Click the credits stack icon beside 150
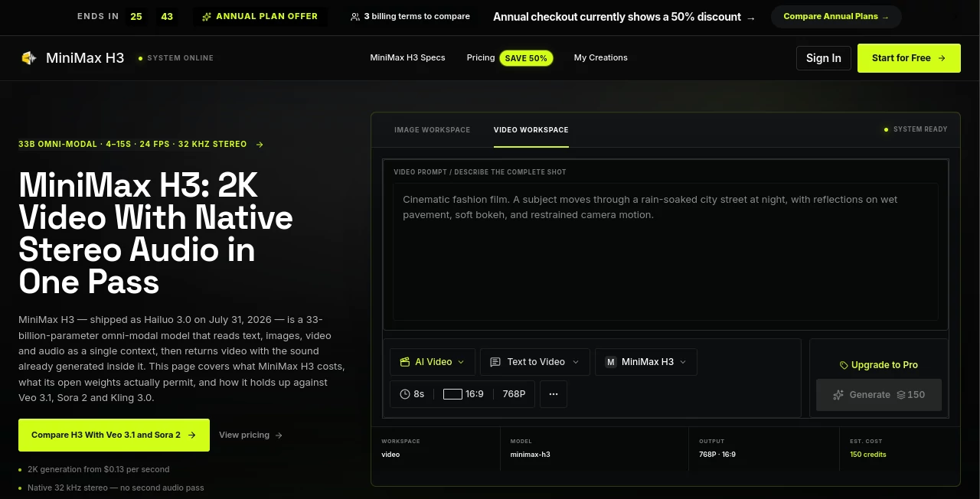The image size is (980, 499). click(901, 395)
